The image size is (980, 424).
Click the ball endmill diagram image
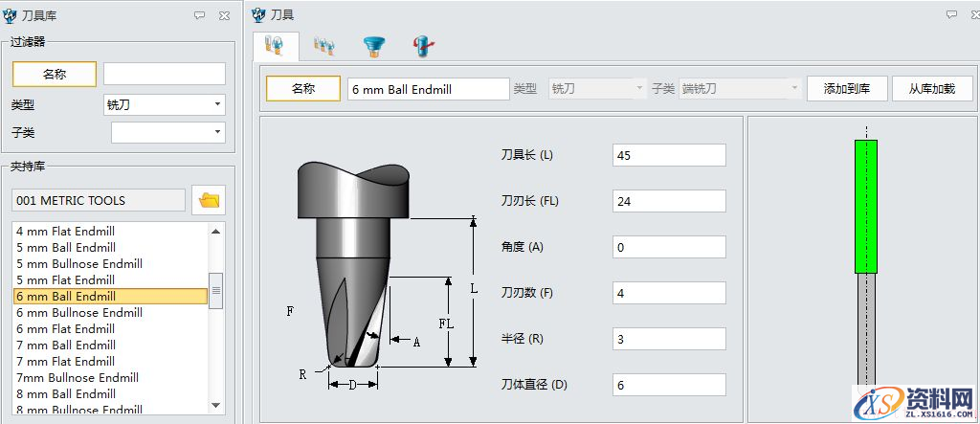pyautogui.click(x=381, y=275)
